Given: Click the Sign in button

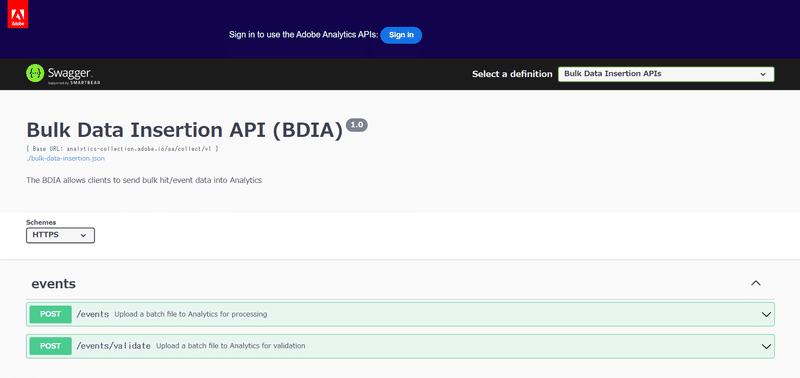Looking at the screenshot, I should [x=401, y=35].
